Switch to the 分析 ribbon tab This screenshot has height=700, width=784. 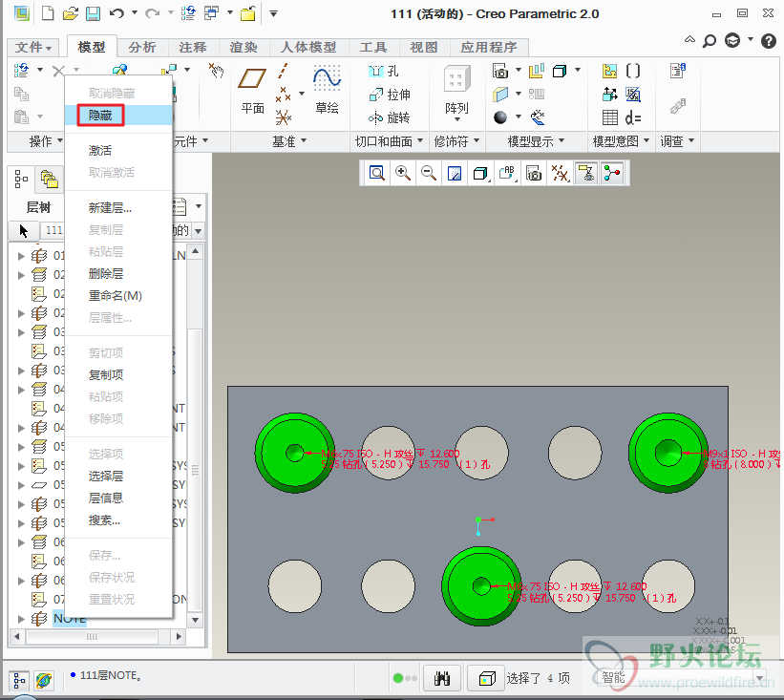[x=142, y=47]
